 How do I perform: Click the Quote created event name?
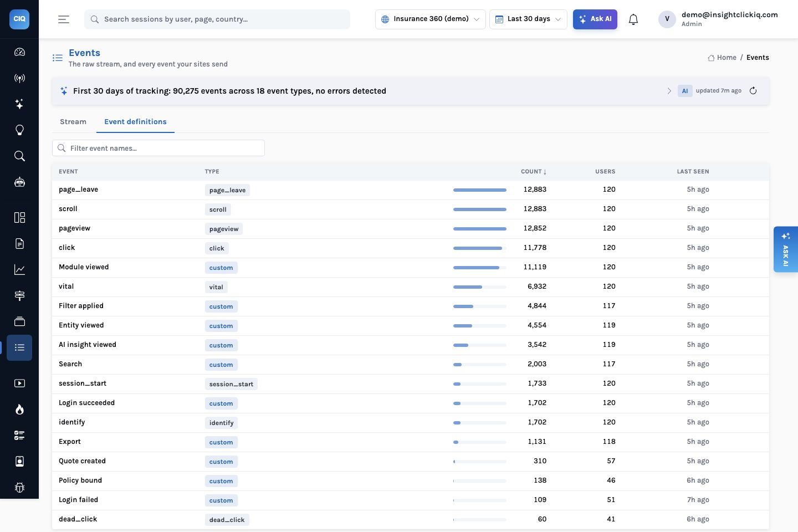tap(82, 461)
